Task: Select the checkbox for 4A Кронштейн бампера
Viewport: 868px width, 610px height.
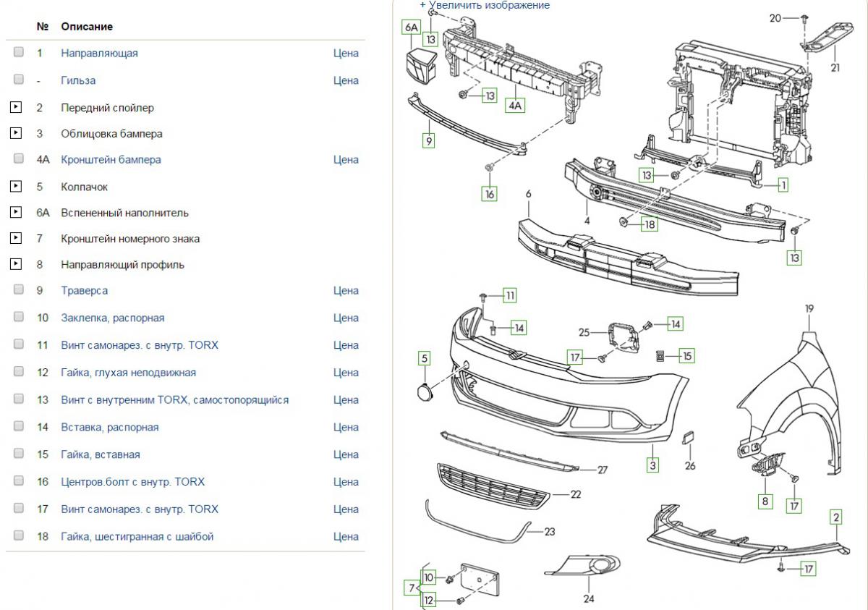Action: (19, 158)
